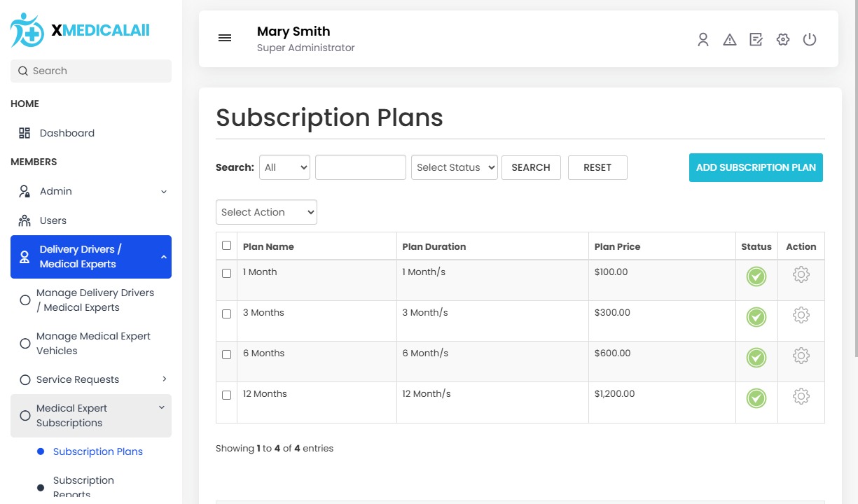Open the Action gear for the 1 Month plan

pyautogui.click(x=801, y=275)
